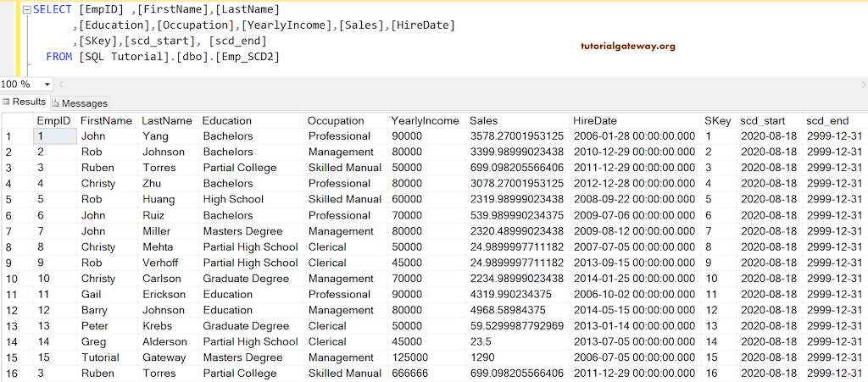Select row header number 1

click(17, 136)
